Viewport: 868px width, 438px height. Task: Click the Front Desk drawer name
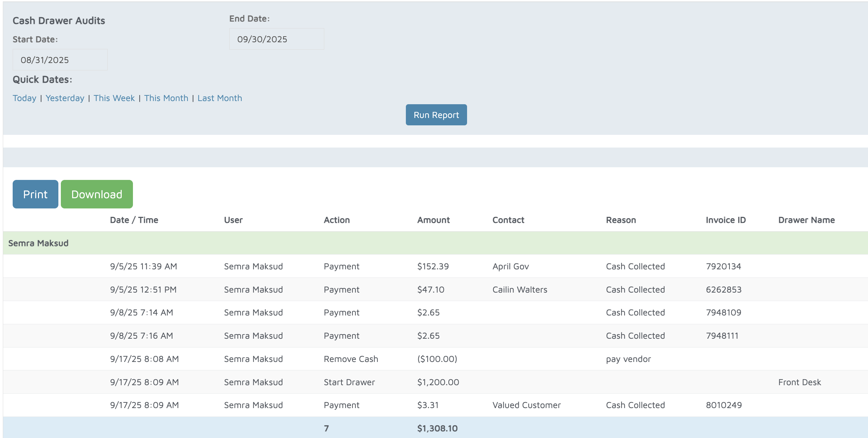799,382
